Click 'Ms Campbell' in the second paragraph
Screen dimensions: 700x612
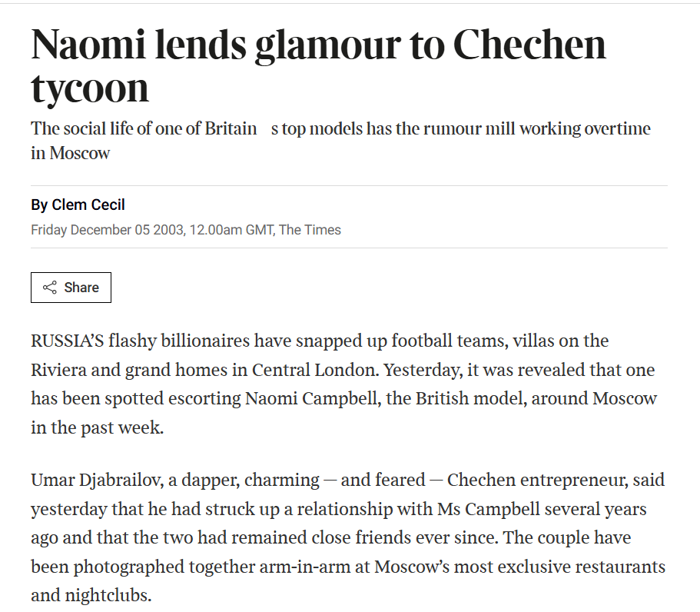[x=478, y=509]
